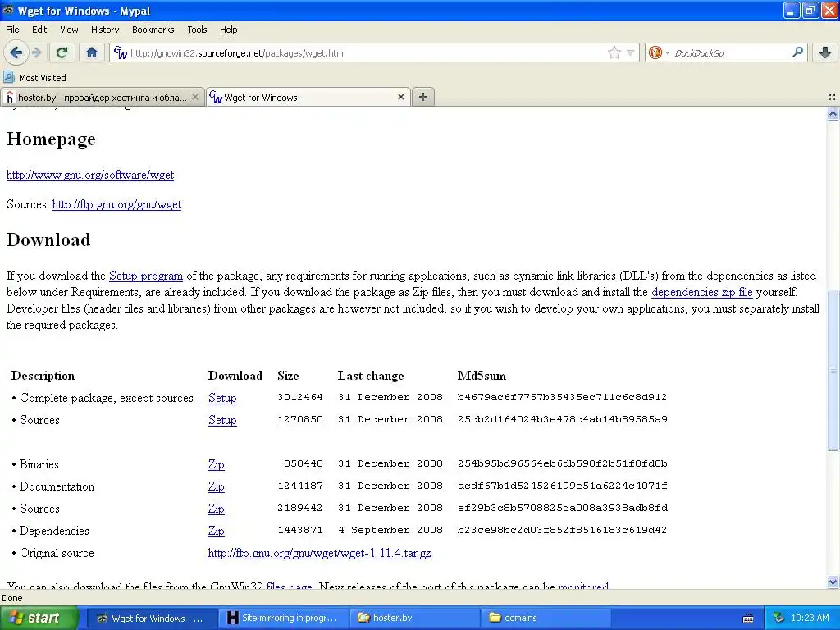
Task: Open the dependencies zip file link
Action: coord(702,292)
